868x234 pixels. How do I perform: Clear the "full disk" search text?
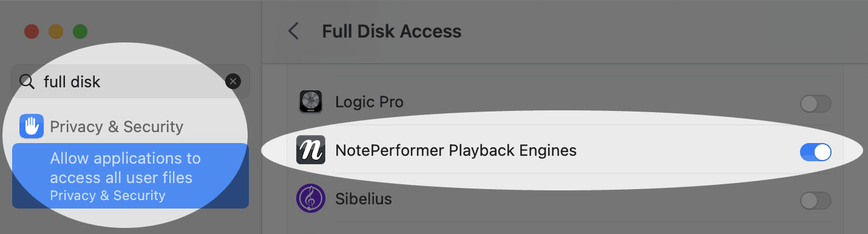233,81
